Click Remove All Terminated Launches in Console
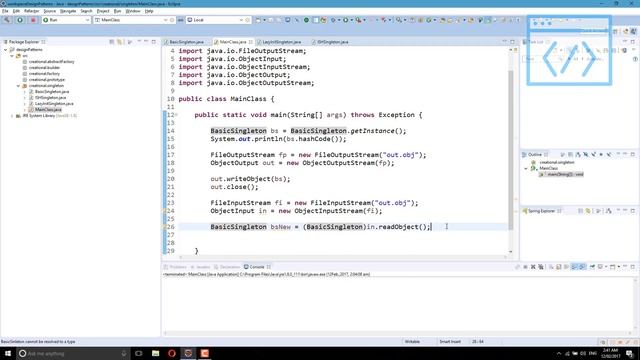The height and width of the screenshot is (360, 640). pos(541,267)
